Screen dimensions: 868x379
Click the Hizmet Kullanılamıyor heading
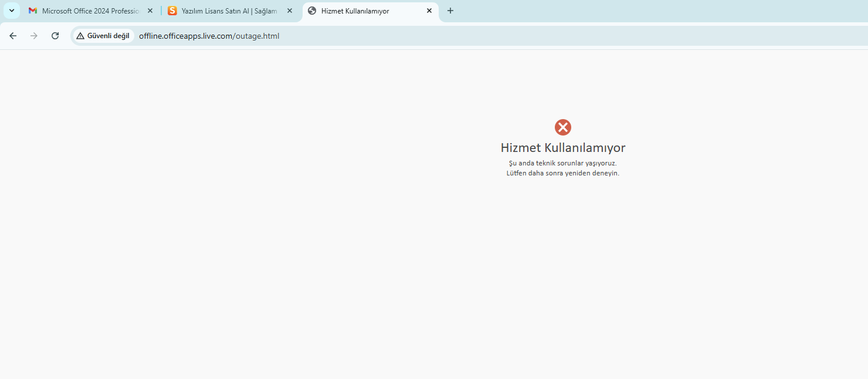click(563, 148)
